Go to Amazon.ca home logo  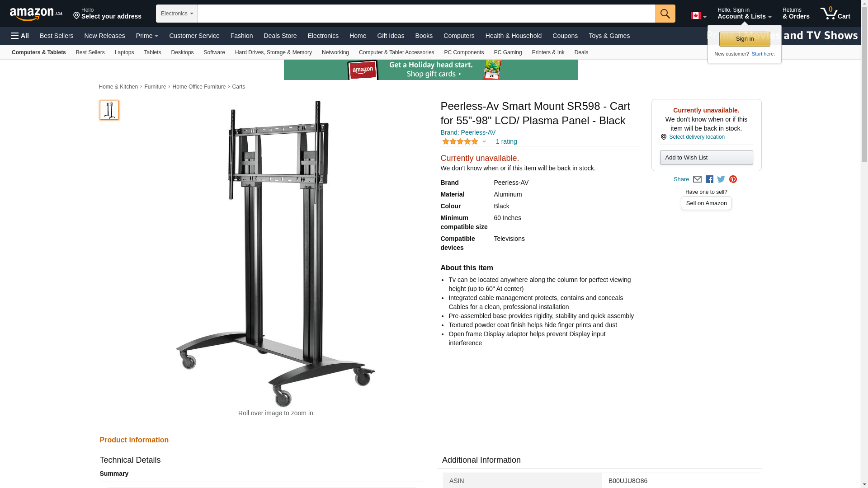coord(36,14)
